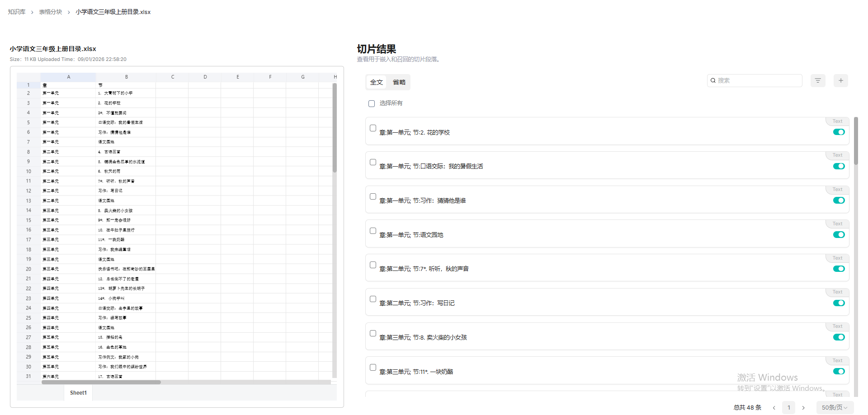The width and height of the screenshot is (868, 415).
Task: Select the 全文 view tab
Action: [376, 82]
